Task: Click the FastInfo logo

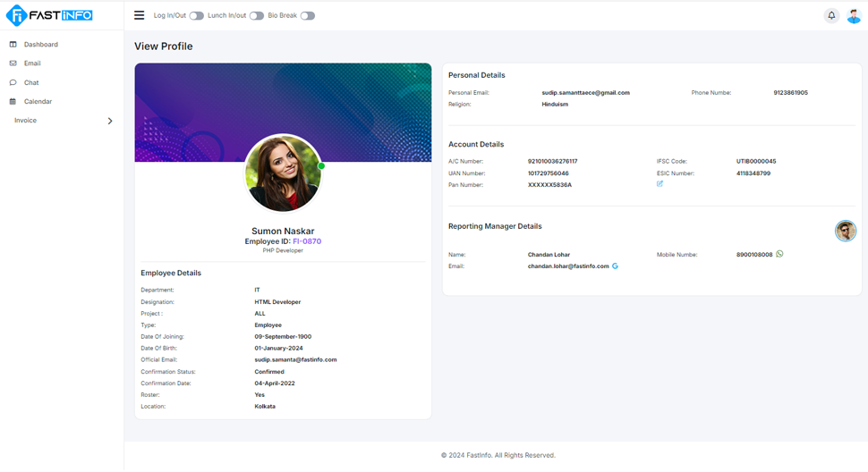Action: click(x=49, y=15)
